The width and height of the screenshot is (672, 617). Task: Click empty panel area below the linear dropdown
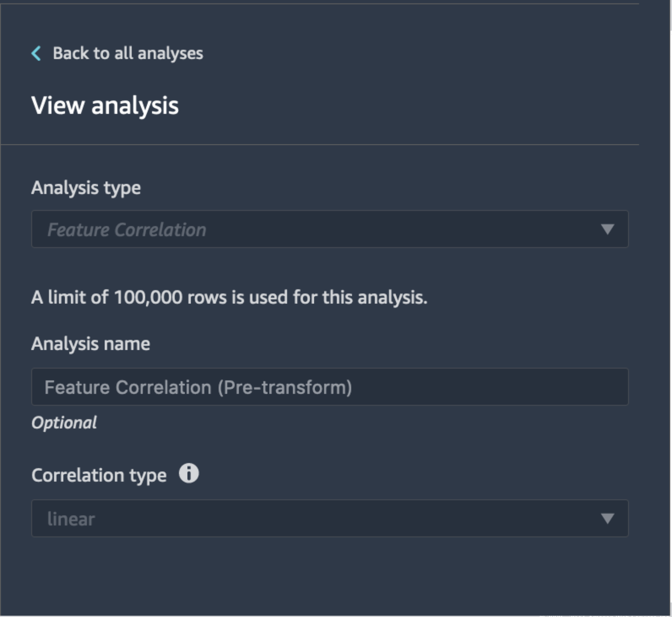pos(330,575)
